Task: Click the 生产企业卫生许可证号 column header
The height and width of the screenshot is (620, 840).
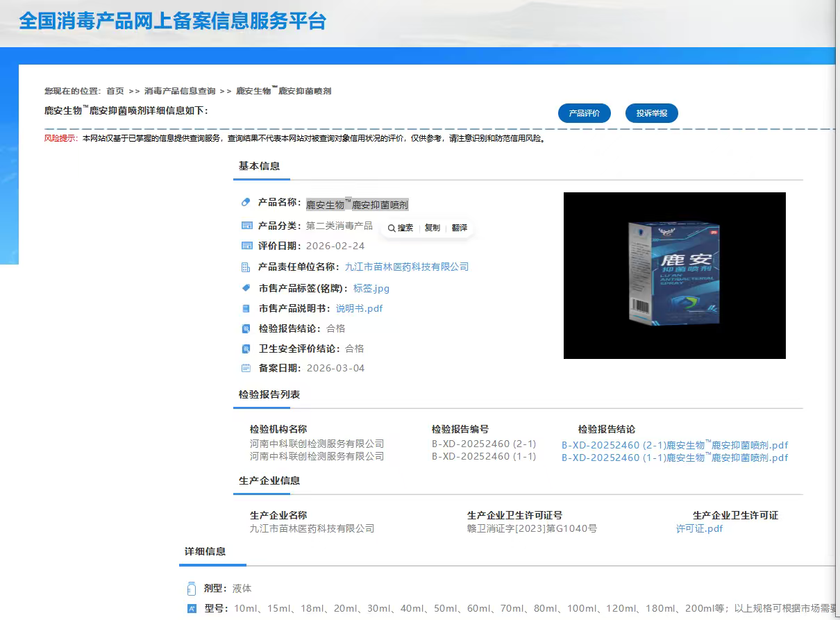Action: pos(514,515)
